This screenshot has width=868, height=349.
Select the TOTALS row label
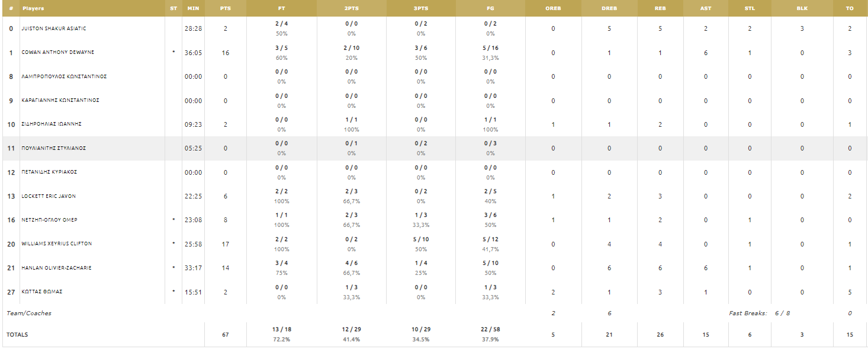point(17,335)
